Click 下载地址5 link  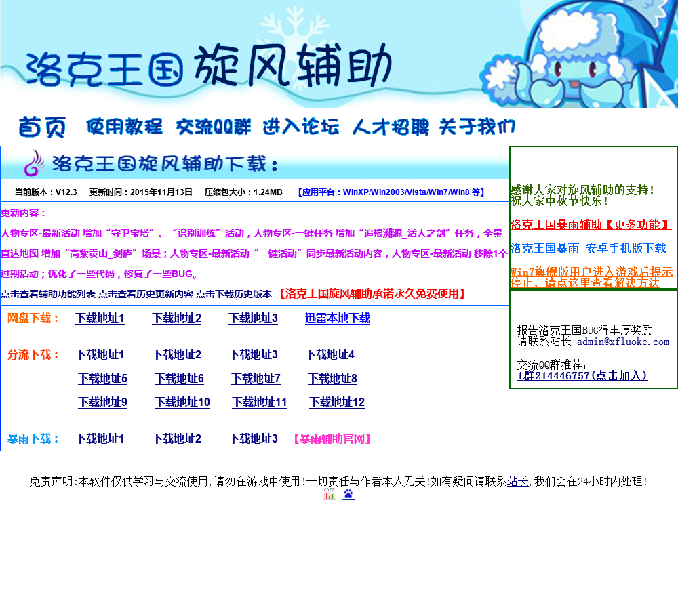click(103, 379)
